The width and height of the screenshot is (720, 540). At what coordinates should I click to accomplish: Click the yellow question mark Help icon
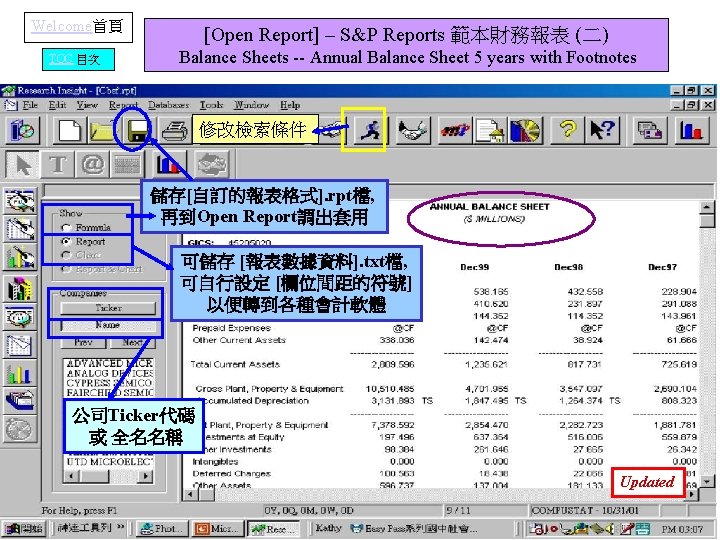pos(568,130)
